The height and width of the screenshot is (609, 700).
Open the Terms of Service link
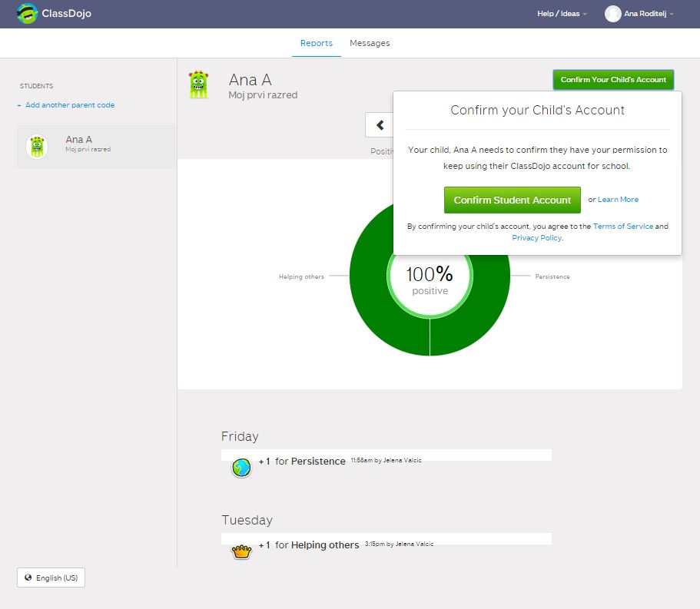[x=622, y=227]
